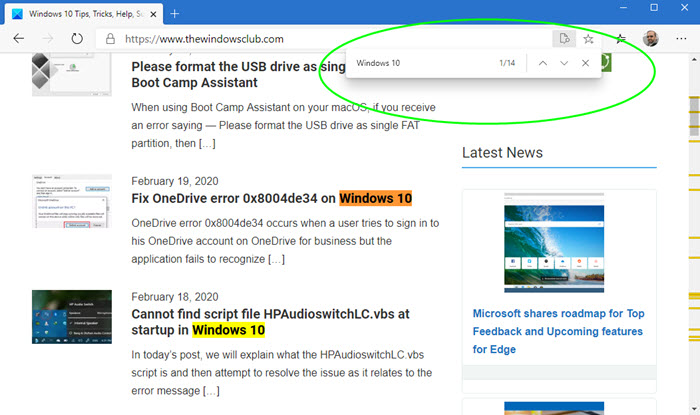Viewport: 700px width, 415px height.
Task: Click the padlock site info icon
Action: (x=110, y=39)
